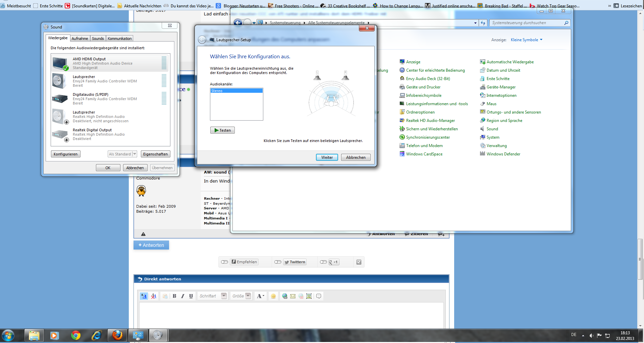
Task: Select Envy24 Lautsprecher speaker icon
Action: [60, 81]
